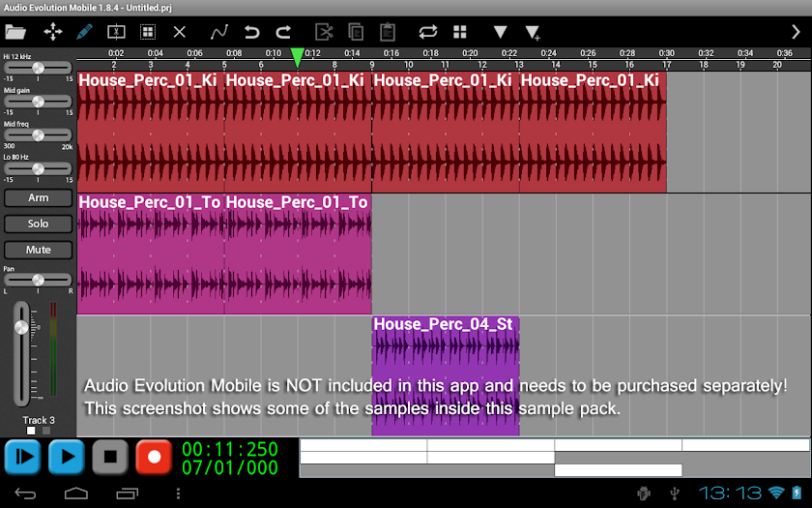
Task: Redo the last undone action
Action: pyautogui.click(x=283, y=32)
